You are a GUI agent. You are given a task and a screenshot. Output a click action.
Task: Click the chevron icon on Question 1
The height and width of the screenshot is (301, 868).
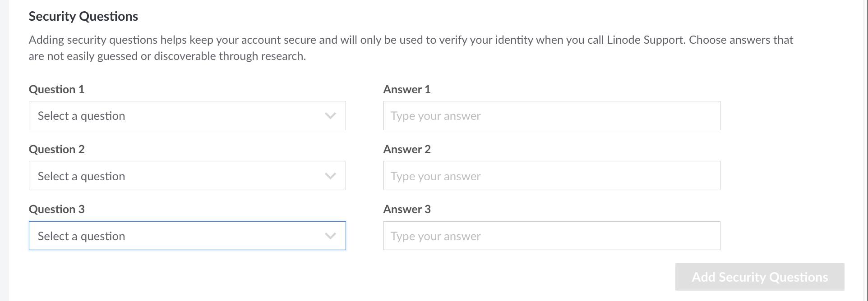coord(331,116)
